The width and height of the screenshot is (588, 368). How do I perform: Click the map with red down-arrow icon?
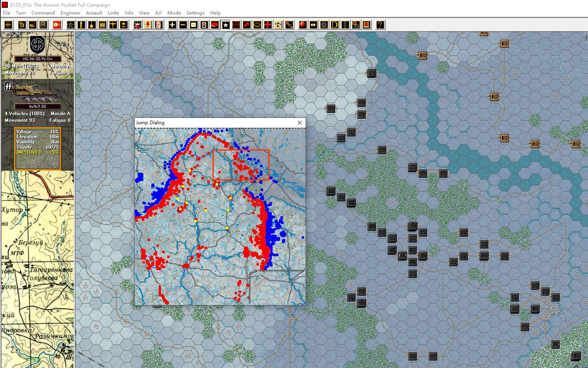pos(148,25)
